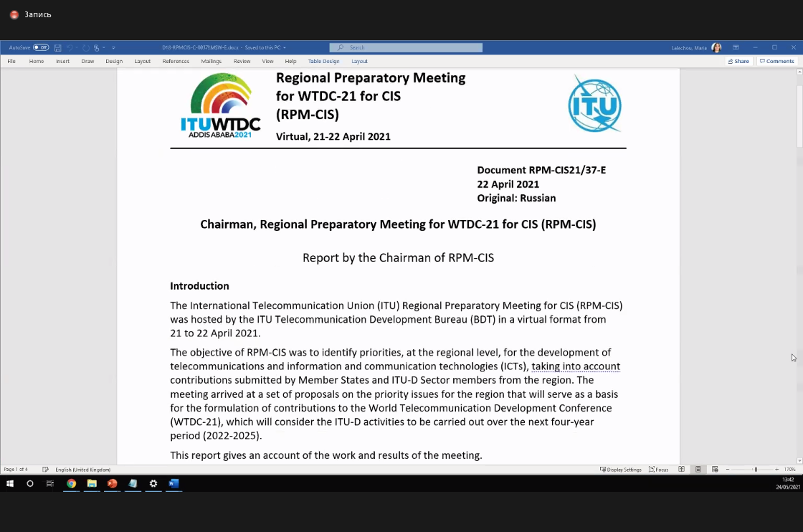Screen dimensions: 803x532
Task: Open Display Settings in the status bar
Action: (x=621, y=470)
